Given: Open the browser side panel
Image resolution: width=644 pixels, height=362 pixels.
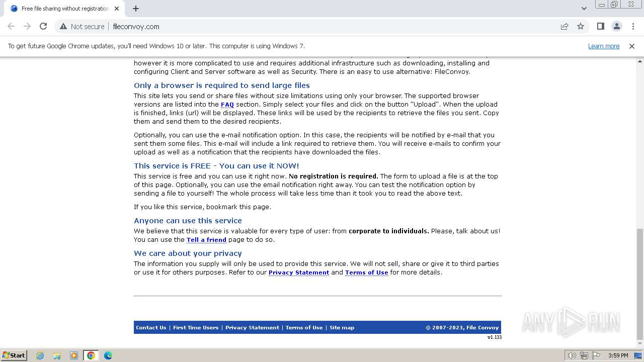Looking at the screenshot, I should point(600,26).
